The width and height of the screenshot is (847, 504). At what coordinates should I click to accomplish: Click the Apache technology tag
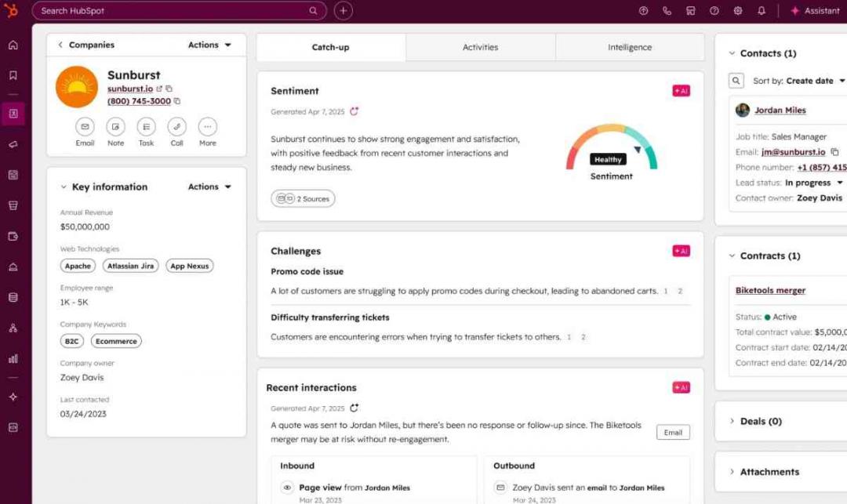tap(78, 266)
